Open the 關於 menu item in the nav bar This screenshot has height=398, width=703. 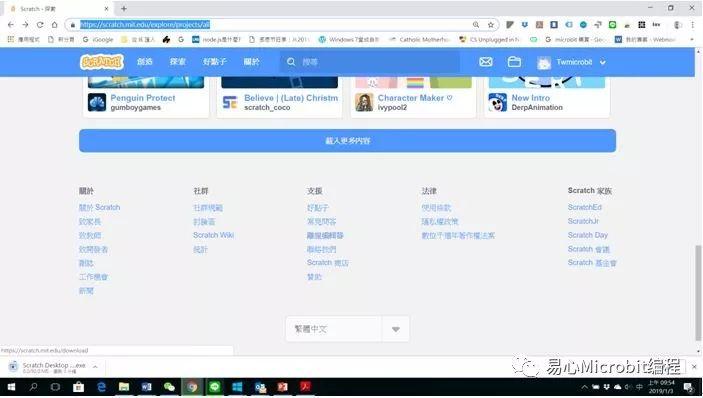(252, 62)
